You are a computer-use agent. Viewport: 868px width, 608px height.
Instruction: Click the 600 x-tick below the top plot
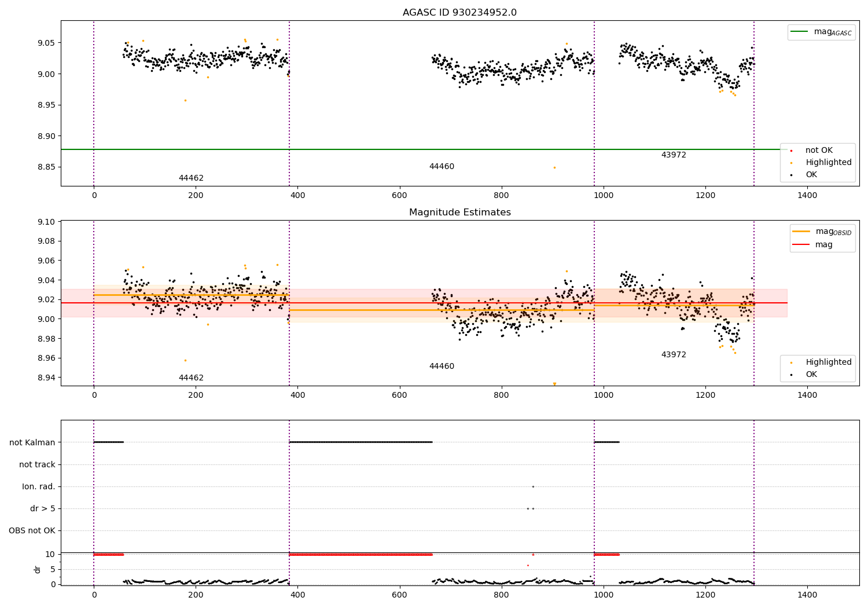pyautogui.click(x=400, y=195)
